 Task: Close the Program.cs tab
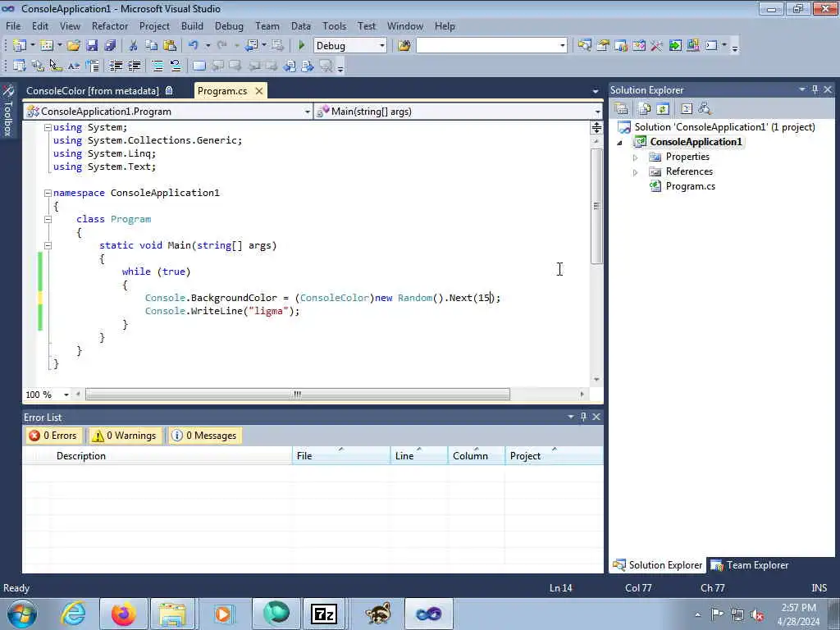pos(259,91)
